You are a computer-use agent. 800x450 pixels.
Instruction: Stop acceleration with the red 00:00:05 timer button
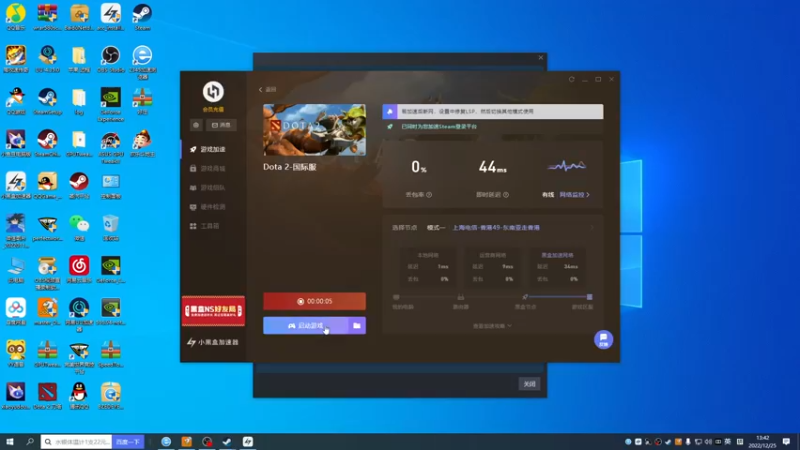point(314,302)
